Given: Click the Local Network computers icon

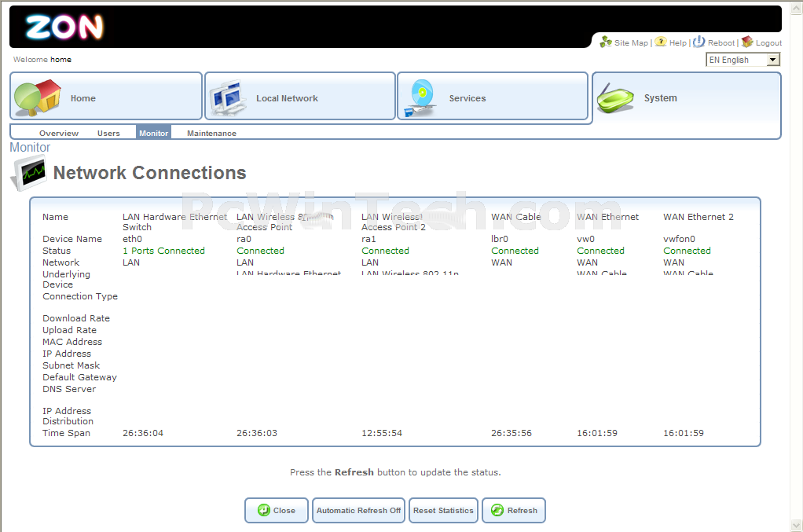Looking at the screenshot, I should click(x=227, y=97).
